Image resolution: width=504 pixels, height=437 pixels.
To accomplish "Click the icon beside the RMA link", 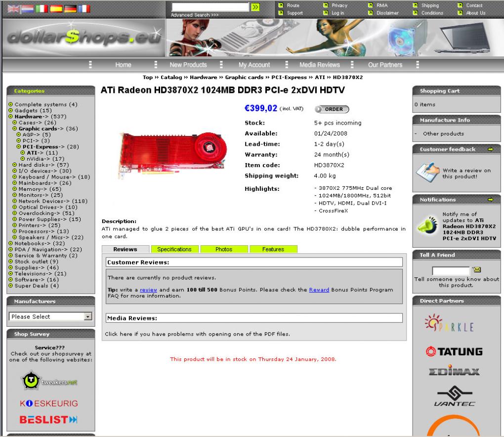I will click(370, 5).
